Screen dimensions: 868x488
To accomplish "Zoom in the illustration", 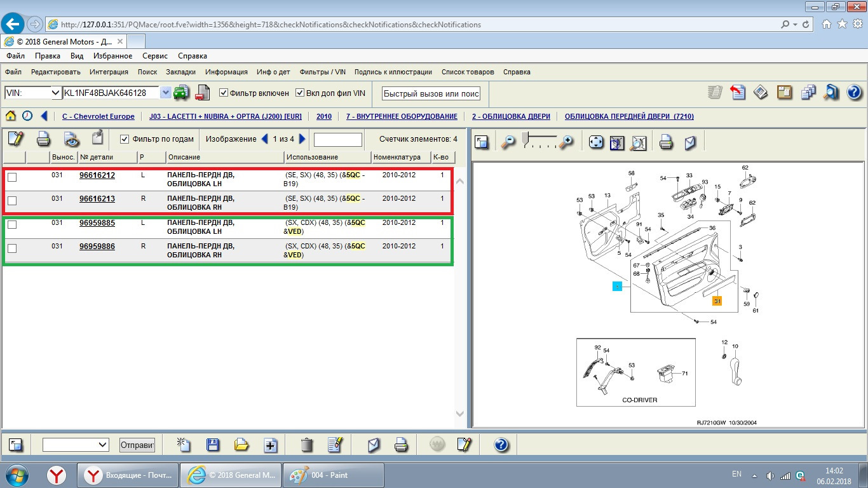I will pyautogui.click(x=566, y=142).
